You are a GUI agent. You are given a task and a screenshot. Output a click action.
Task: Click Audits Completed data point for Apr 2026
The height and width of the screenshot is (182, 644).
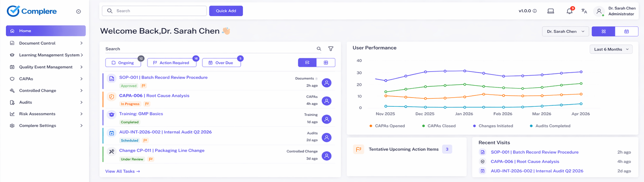[x=581, y=104]
